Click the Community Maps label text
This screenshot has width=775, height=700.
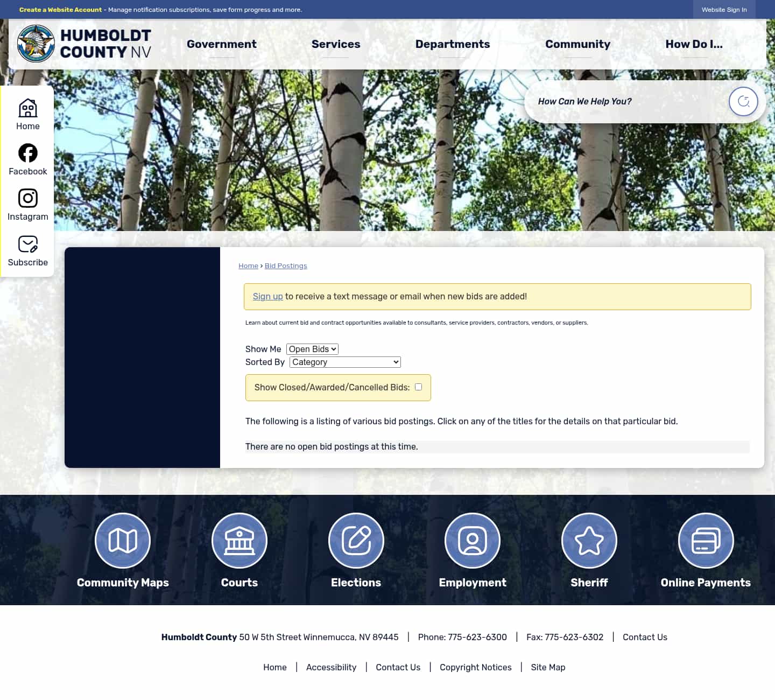[x=123, y=583]
